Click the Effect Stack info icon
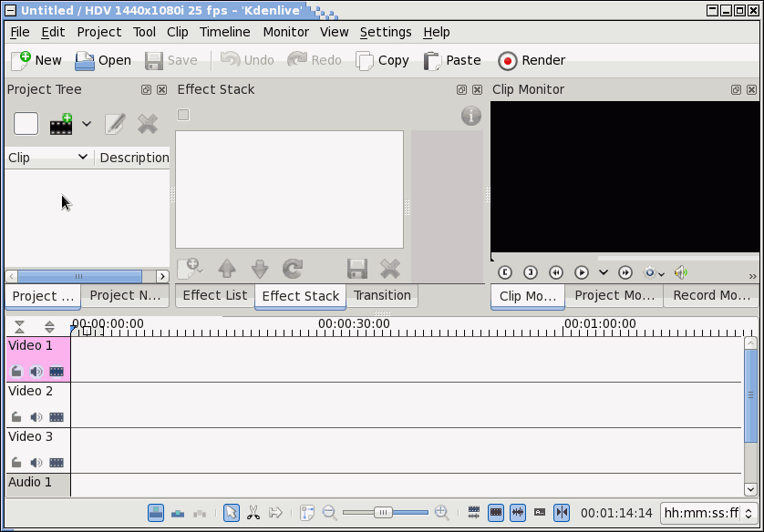 pyautogui.click(x=470, y=116)
